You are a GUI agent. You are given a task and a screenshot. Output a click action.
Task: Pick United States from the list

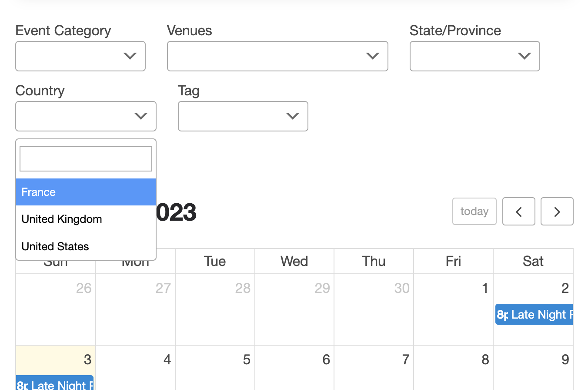pos(86,246)
